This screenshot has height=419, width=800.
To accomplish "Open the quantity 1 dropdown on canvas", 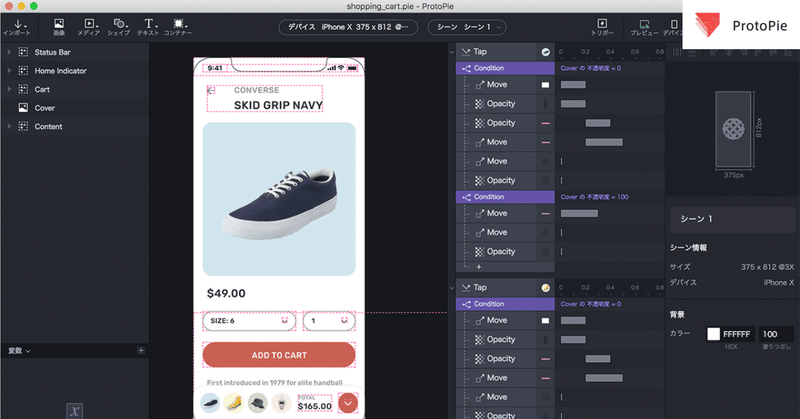I will (329, 321).
